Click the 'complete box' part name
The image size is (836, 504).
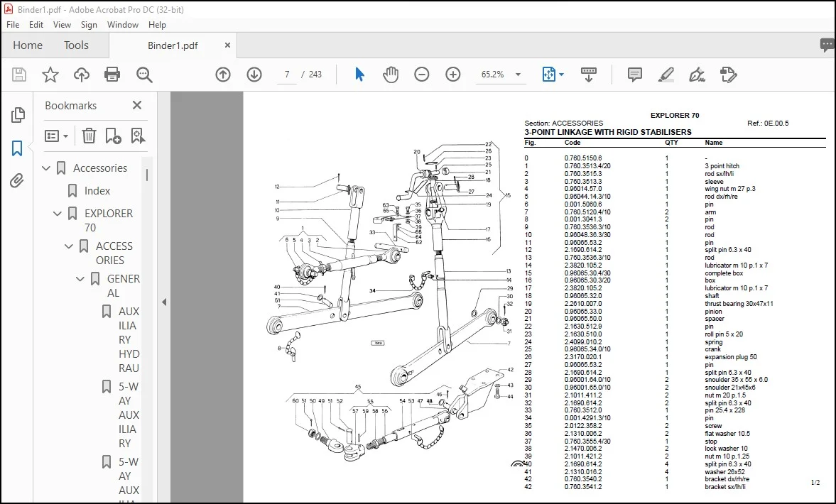pos(724,273)
